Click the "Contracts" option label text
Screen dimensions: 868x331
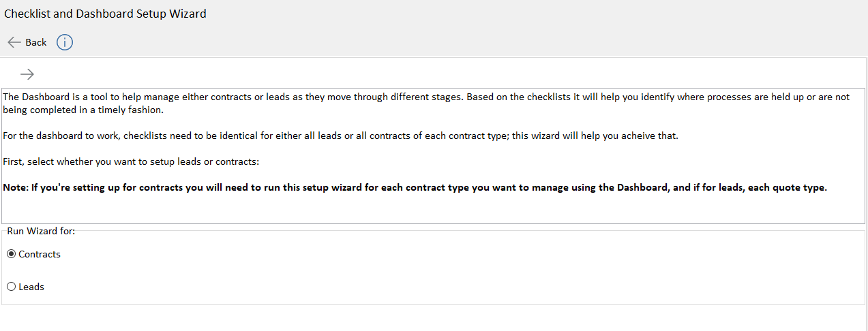click(x=40, y=254)
